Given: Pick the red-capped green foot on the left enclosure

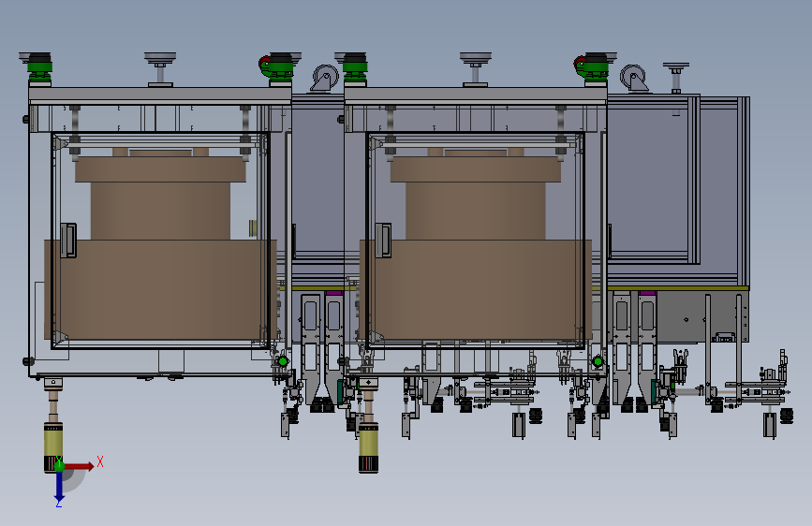Looking at the screenshot, I should tap(278, 69).
